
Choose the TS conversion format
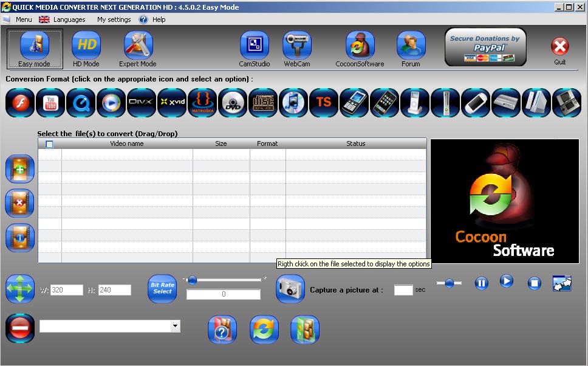point(324,103)
